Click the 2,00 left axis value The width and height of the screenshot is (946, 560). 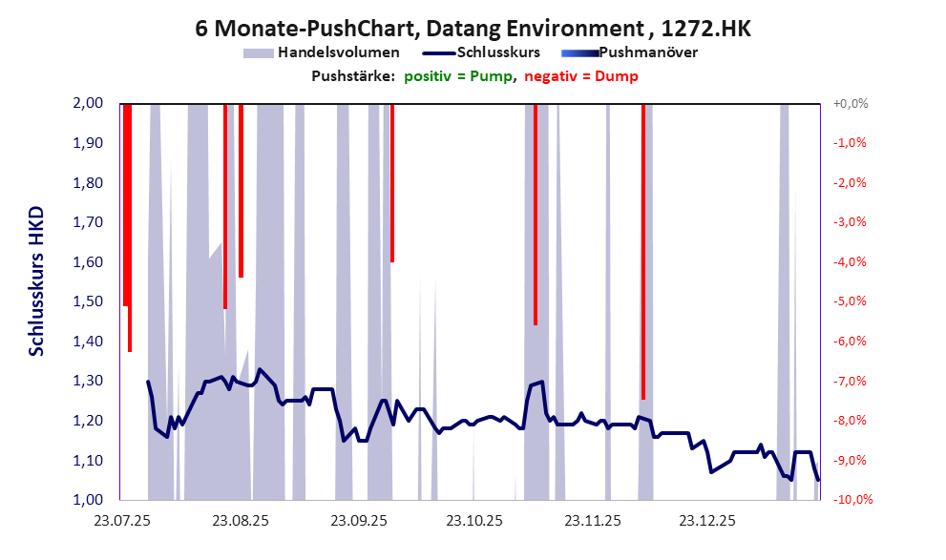point(88,103)
